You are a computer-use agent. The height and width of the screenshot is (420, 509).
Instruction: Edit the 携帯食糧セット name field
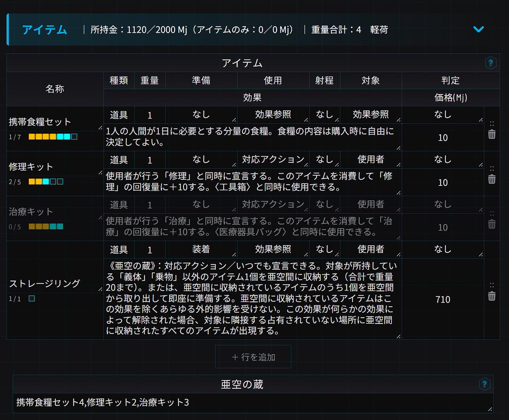55,122
